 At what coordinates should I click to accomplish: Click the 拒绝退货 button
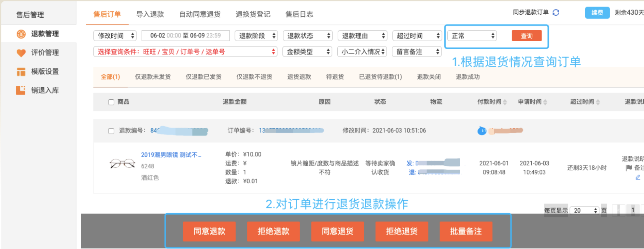[402, 231]
